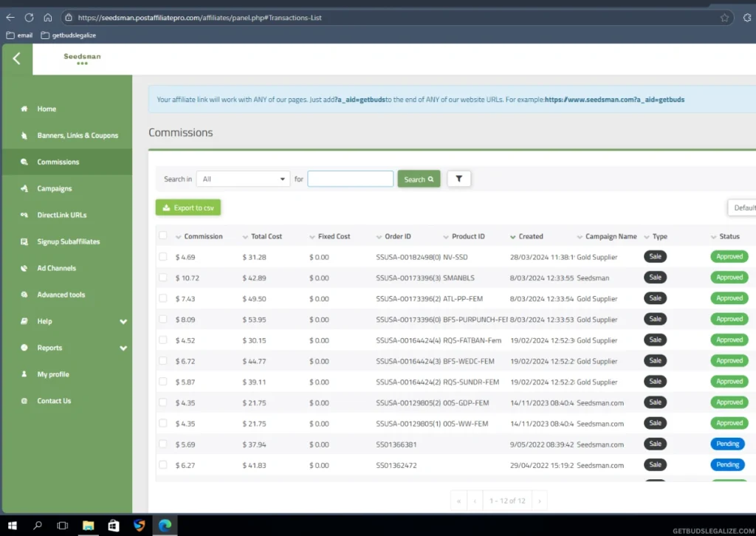Tick the select-all checkbox in table header
The height and width of the screenshot is (536, 756).
pyautogui.click(x=163, y=236)
